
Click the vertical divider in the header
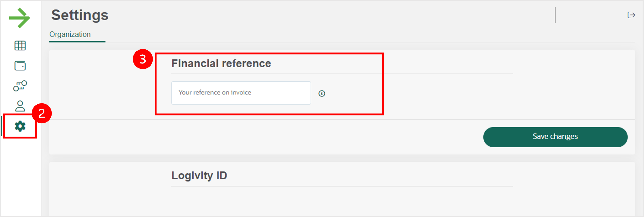555,15
